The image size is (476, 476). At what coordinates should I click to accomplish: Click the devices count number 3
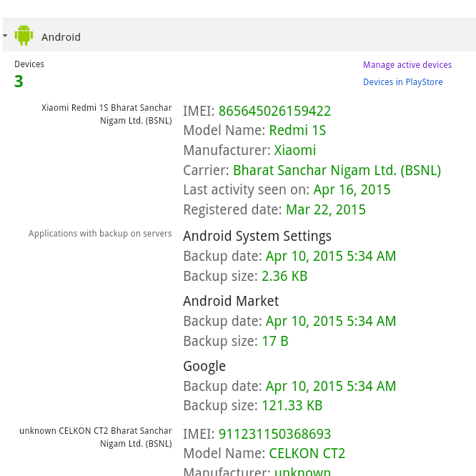tap(19, 81)
